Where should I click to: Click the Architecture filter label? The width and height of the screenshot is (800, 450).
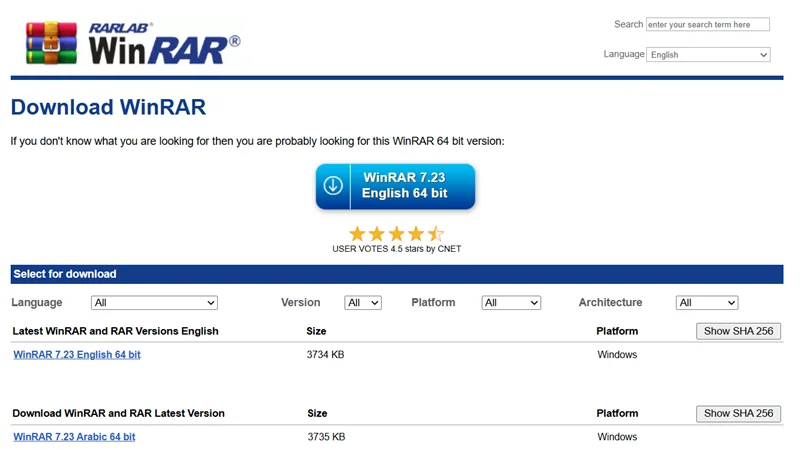610,303
